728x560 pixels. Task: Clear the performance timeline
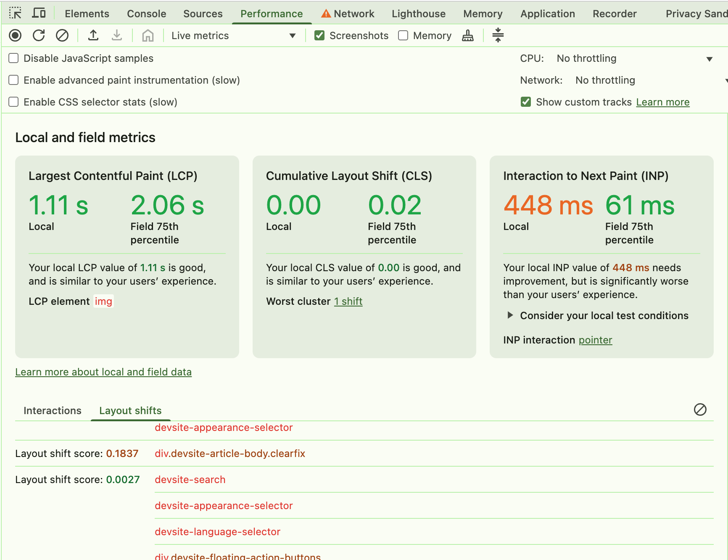coord(62,35)
